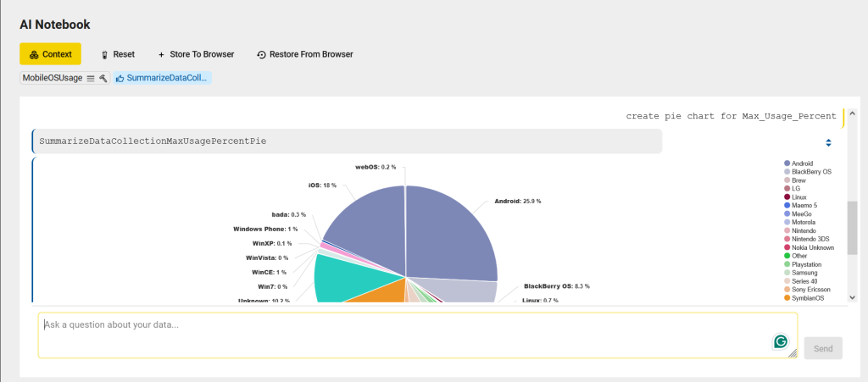Viewport: 868px width, 382px height.
Task: Click the Reset button
Action: click(x=117, y=54)
